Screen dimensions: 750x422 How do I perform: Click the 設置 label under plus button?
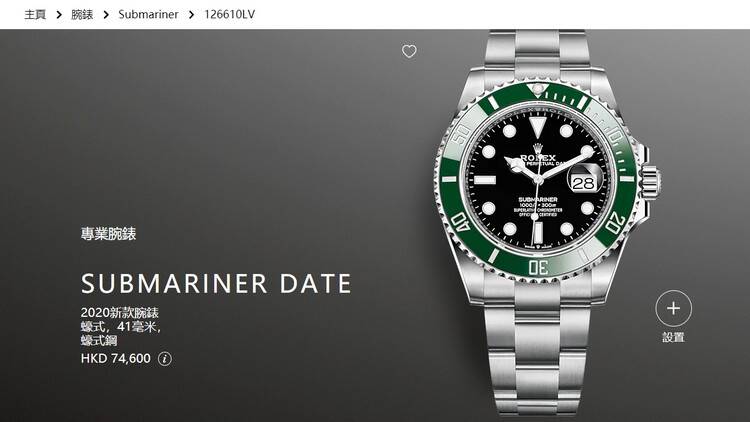pos(673,337)
